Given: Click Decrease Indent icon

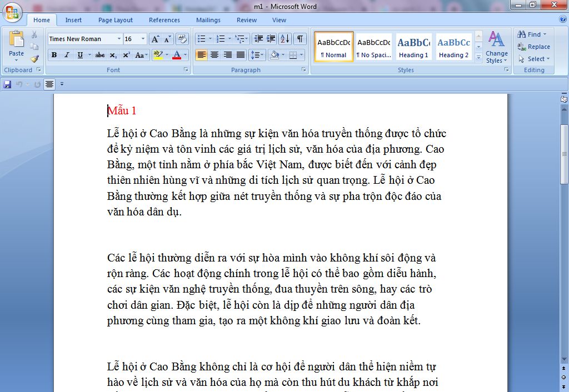Looking at the screenshot, I should click(258, 39).
